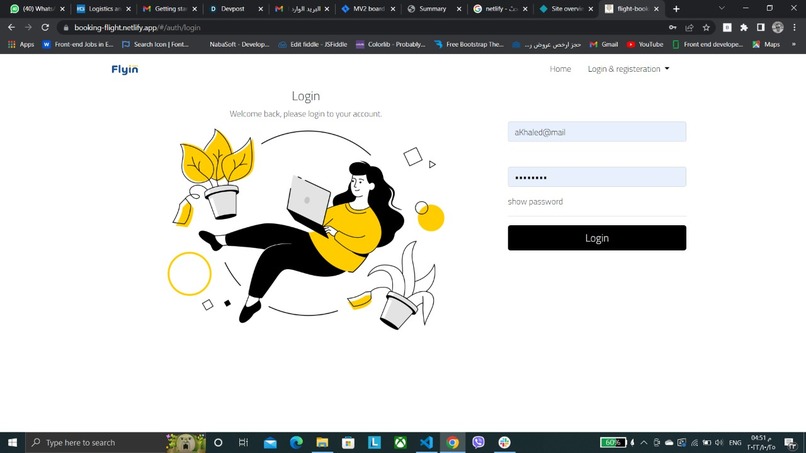
Task: Open the Colorlib bookmark
Action: [391, 45]
